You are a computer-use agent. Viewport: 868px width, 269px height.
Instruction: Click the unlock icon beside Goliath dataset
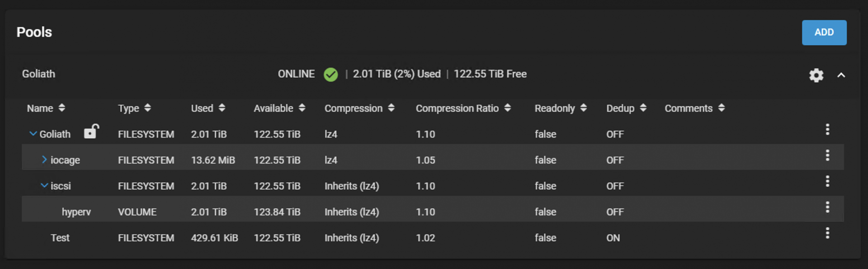click(x=91, y=132)
